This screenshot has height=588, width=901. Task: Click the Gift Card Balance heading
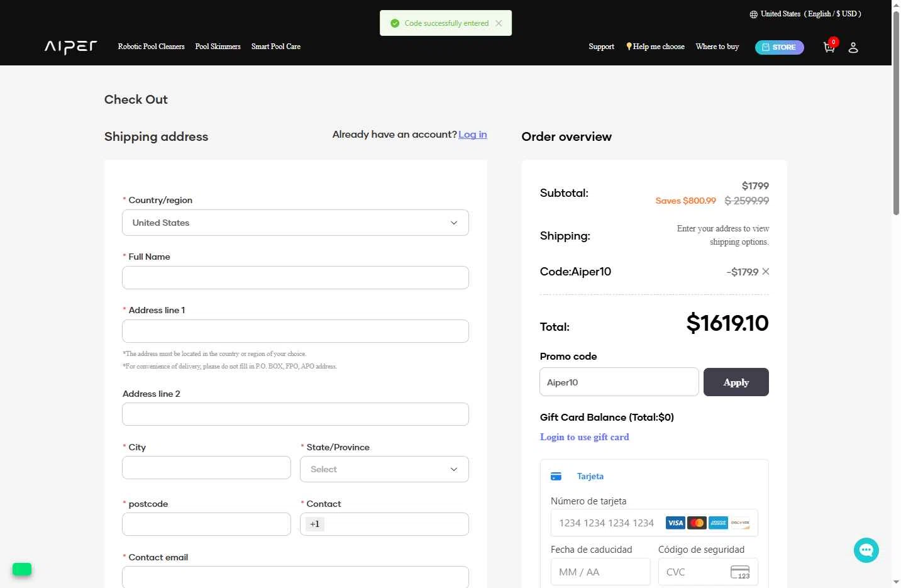point(607,417)
